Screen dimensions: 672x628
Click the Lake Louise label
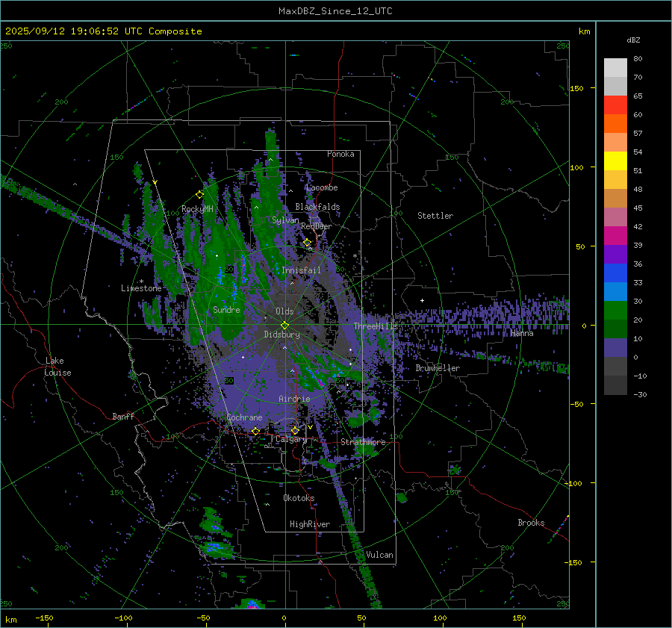57,367
